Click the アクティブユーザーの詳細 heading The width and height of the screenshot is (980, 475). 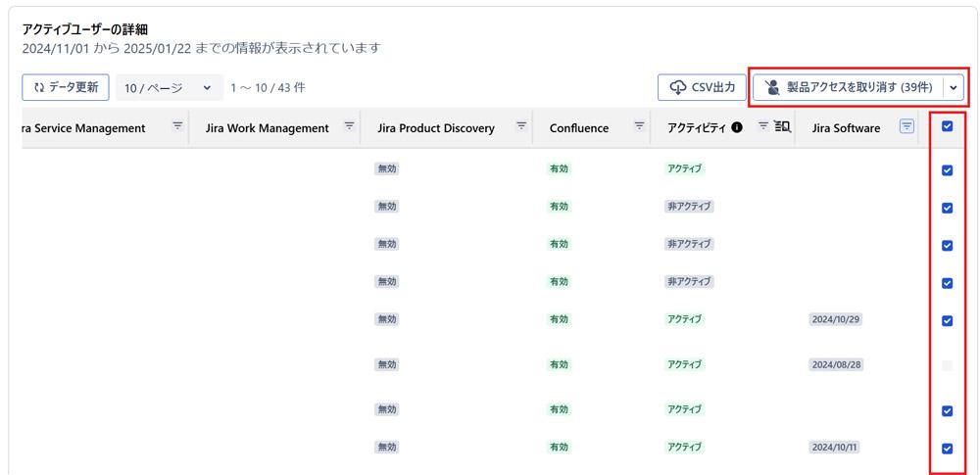(84, 29)
